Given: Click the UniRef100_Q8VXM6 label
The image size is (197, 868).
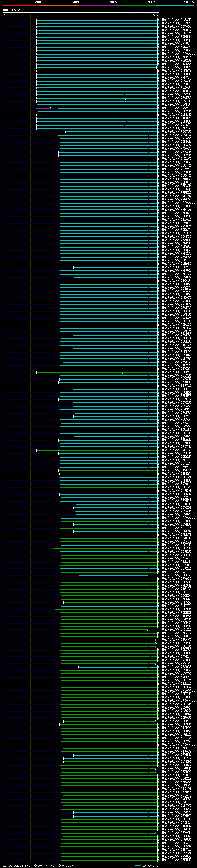Looking at the screenshot, I should [176, 101].
